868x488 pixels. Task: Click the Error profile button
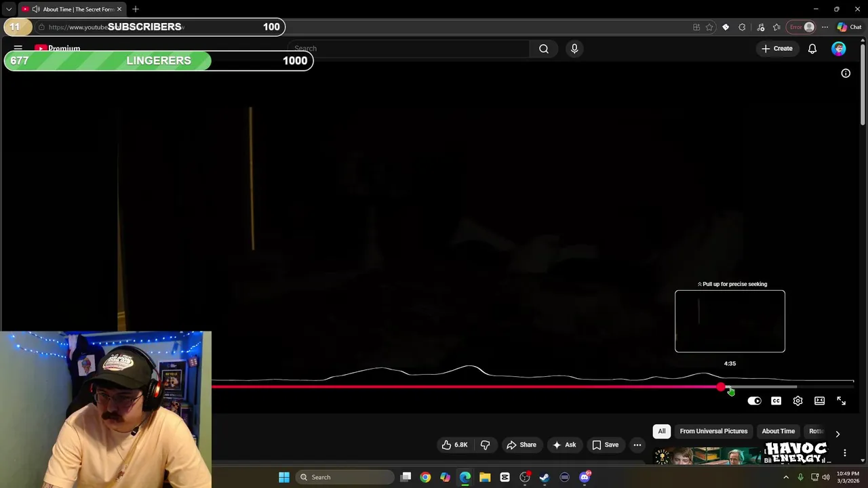coord(802,27)
